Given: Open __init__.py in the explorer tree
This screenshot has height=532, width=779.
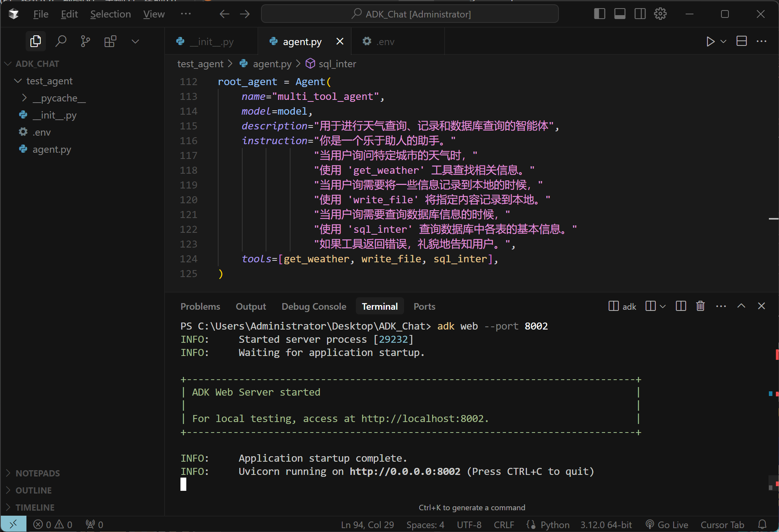Looking at the screenshot, I should pyautogui.click(x=82, y=115).
